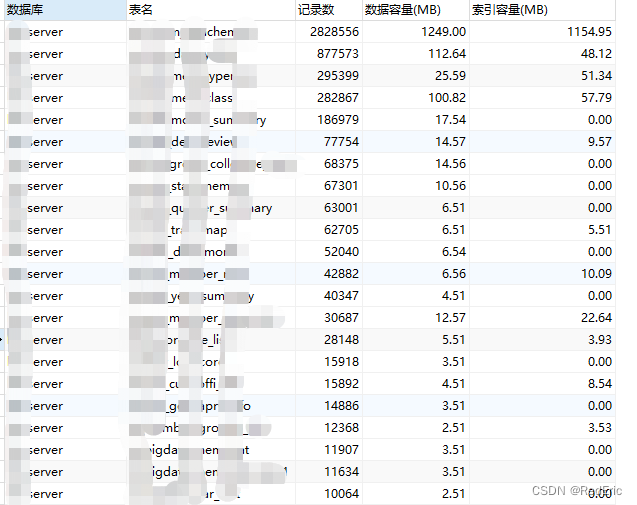Click data size value 6.54
Viewport: 637px width, 505px height.
click(x=454, y=251)
